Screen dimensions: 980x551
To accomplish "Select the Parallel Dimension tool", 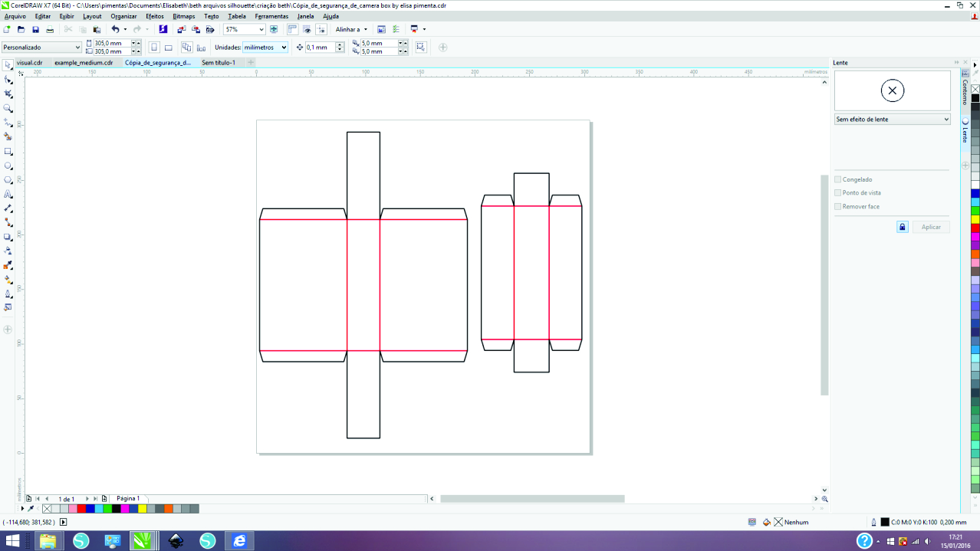I will point(8,208).
